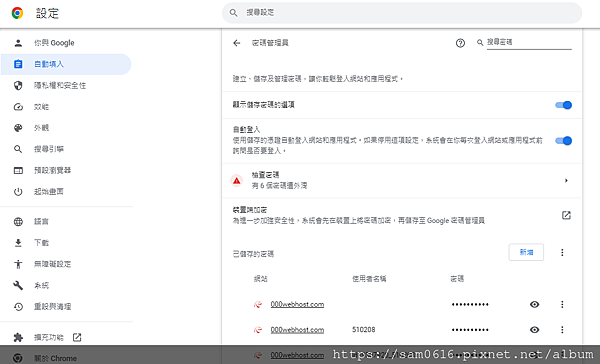Open more actions for first 000webhost.com entry without username

(562, 304)
